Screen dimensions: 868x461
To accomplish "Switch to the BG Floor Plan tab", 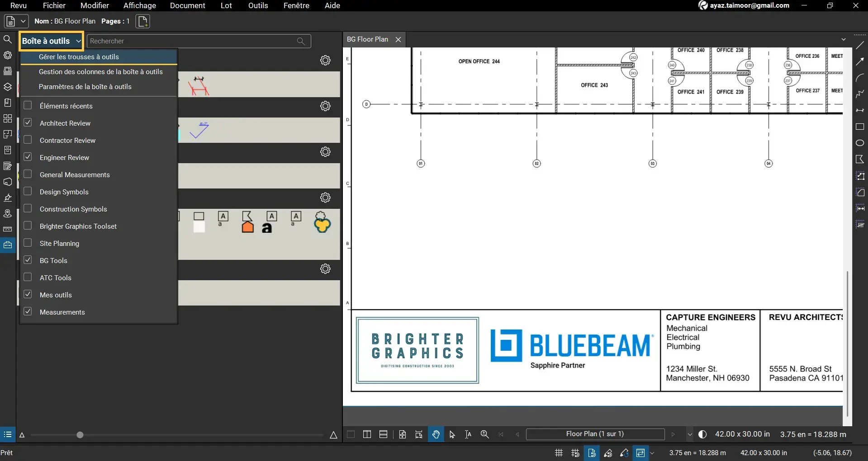I will coord(367,39).
